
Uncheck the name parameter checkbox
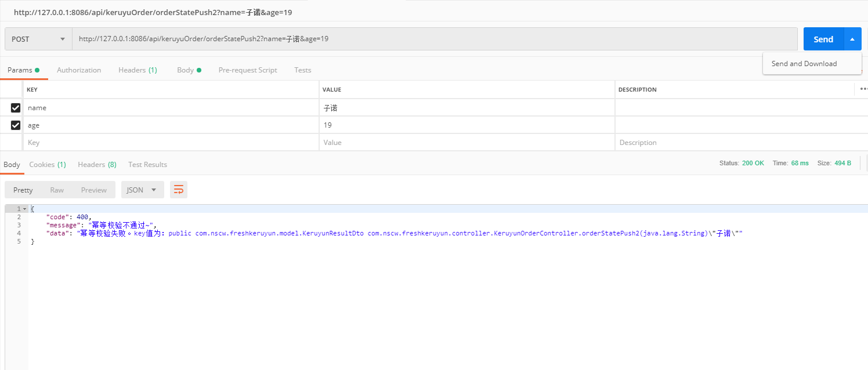(16, 108)
